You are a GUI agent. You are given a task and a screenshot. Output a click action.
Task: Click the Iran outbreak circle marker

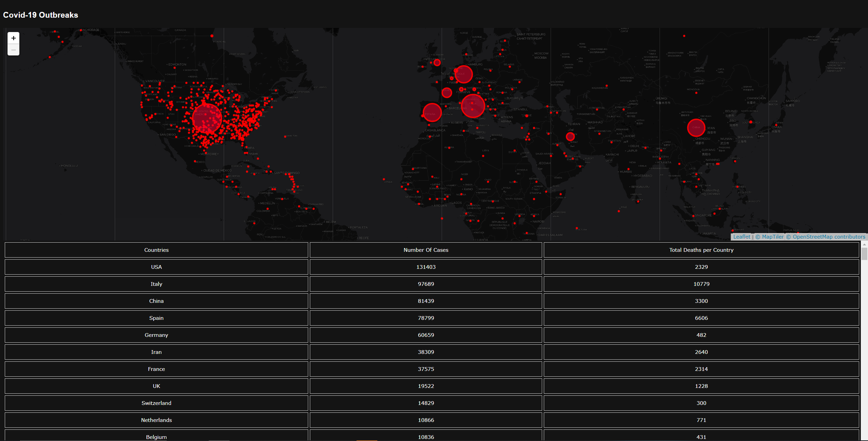point(570,136)
